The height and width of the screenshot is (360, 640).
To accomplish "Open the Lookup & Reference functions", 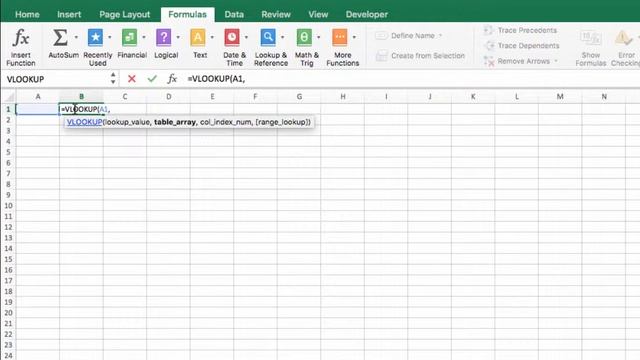I will tap(271, 47).
